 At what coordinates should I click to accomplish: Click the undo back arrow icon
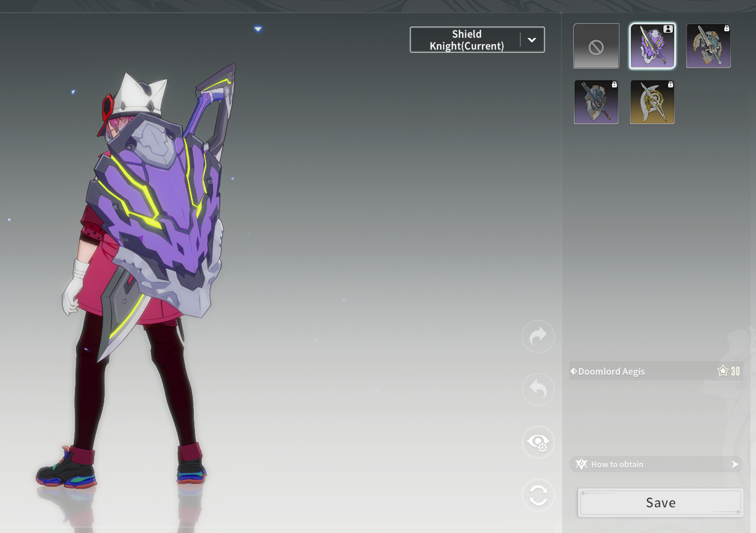[538, 389]
